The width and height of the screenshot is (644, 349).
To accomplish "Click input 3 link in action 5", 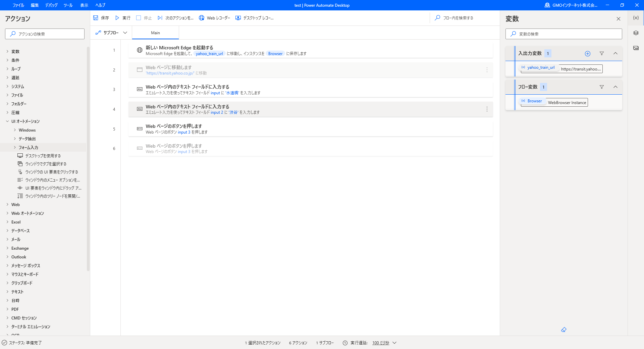I will (184, 132).
